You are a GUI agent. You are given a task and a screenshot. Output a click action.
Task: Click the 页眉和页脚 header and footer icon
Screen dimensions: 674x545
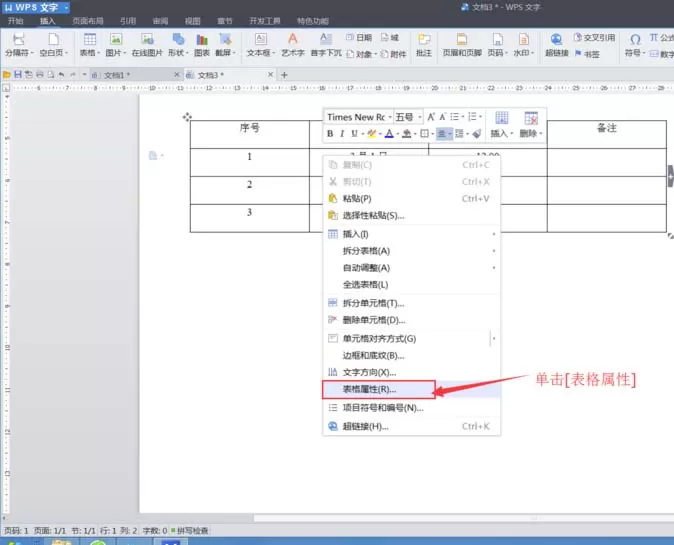462,45
